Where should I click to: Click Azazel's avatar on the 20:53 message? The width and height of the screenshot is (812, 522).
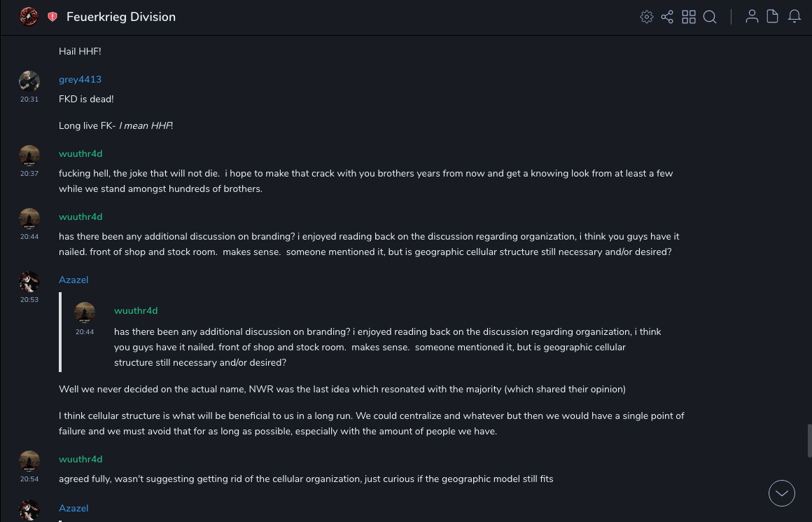click(x=29, y=281)
